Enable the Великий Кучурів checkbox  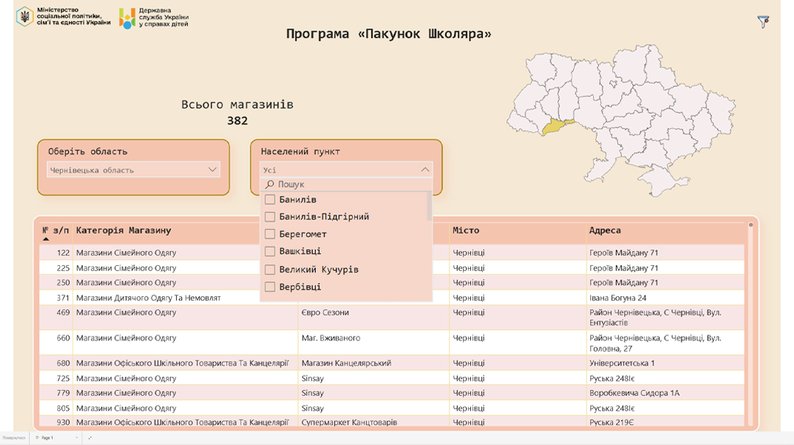(270, 269)
